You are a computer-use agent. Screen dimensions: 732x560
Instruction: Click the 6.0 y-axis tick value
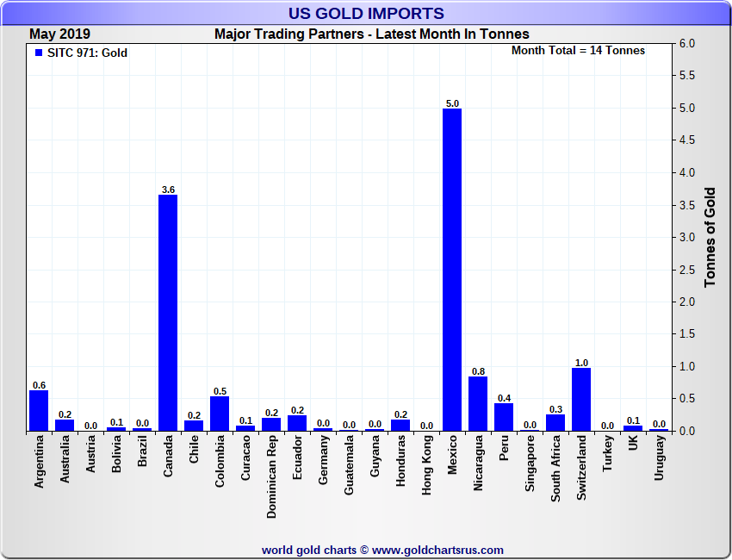[686, 43]
